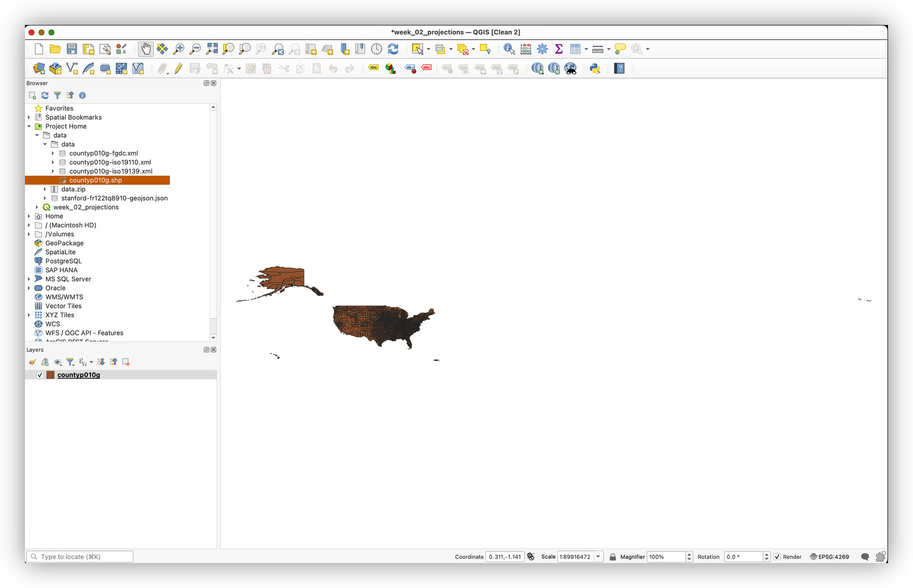The height and width of the screenshot is (588, 913).
Task: Expand the XYZ Tiles tree node
Action: (x=29, y=315)
